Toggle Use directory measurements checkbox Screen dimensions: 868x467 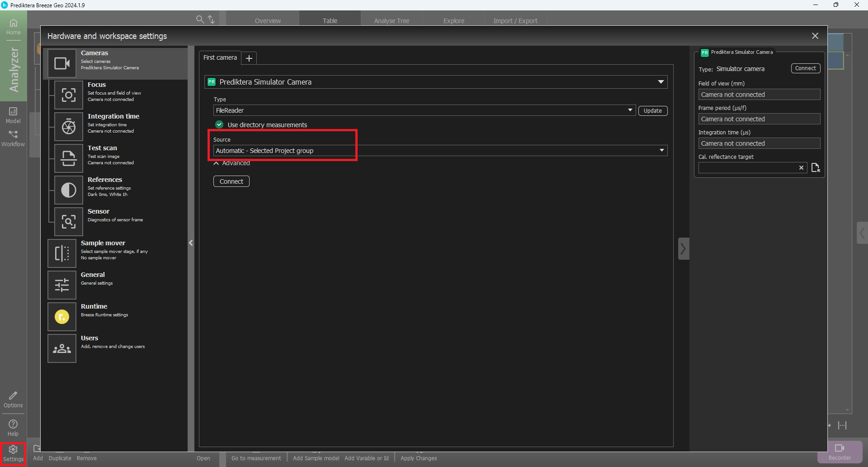(x=219, y=124)
